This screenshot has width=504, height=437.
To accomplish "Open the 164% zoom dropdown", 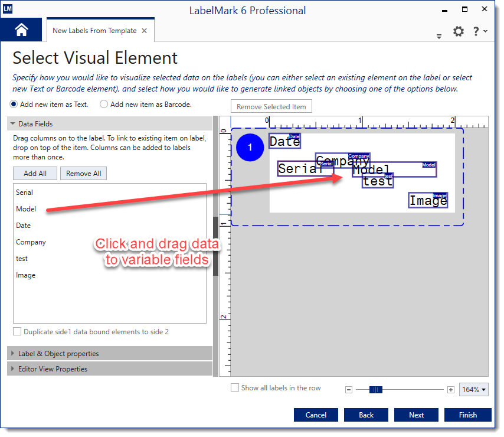I will click(x=474, y=390).
